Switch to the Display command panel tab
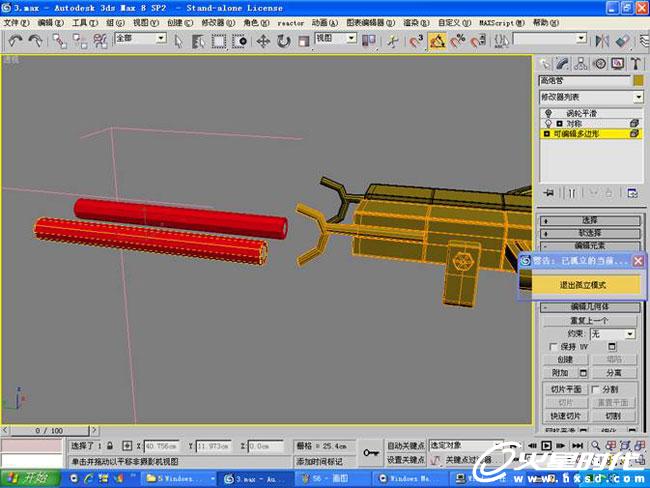 click(618, 64)
